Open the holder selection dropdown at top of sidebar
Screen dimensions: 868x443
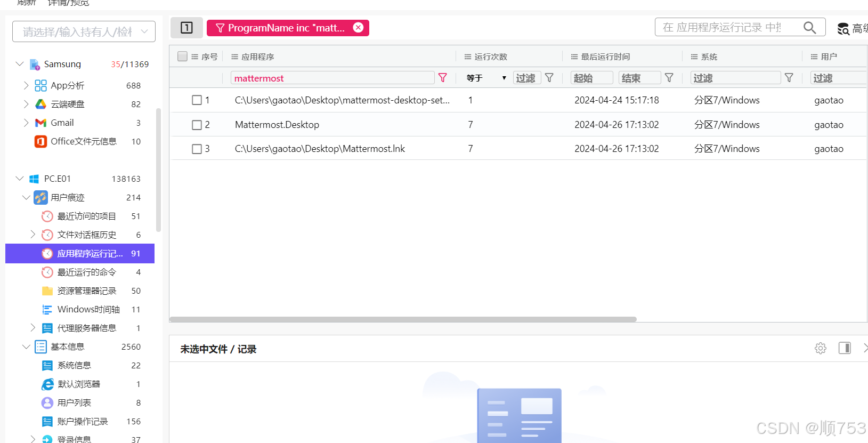(84, 31)
